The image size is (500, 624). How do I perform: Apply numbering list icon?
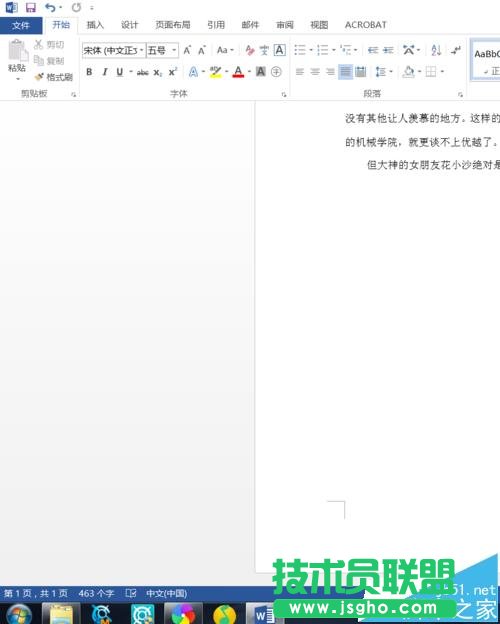(x=322, y=50)
